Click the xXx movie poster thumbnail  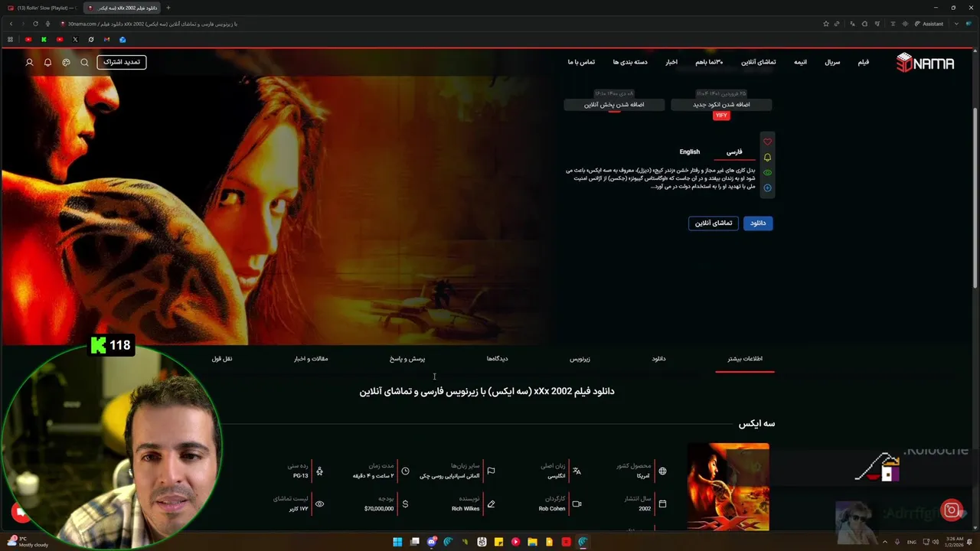[728, 487]
